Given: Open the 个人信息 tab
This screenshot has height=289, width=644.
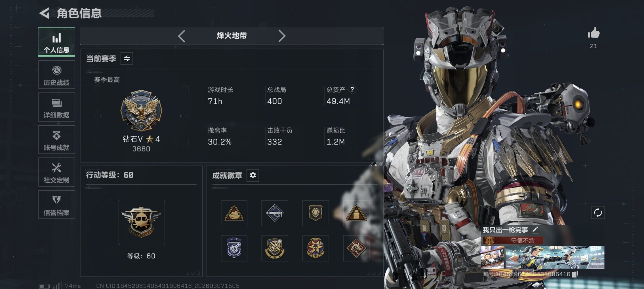Looking at the screenshot, I should click(x=56, y=42).
